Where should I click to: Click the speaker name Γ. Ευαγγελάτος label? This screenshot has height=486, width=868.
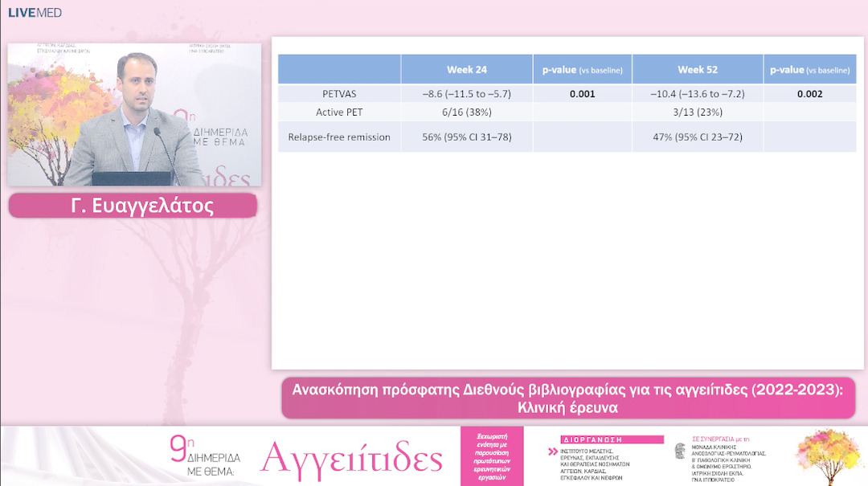click(133, 206)
